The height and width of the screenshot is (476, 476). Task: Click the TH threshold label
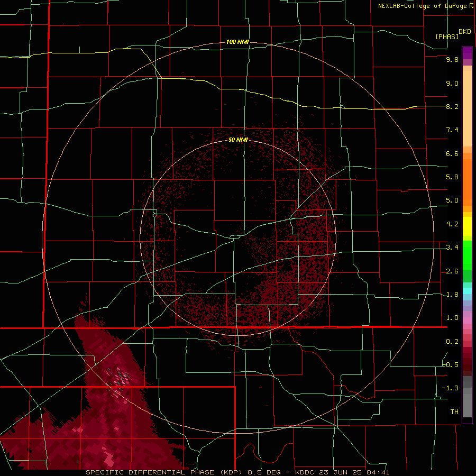pyautogui.click(x=454, y=412)
